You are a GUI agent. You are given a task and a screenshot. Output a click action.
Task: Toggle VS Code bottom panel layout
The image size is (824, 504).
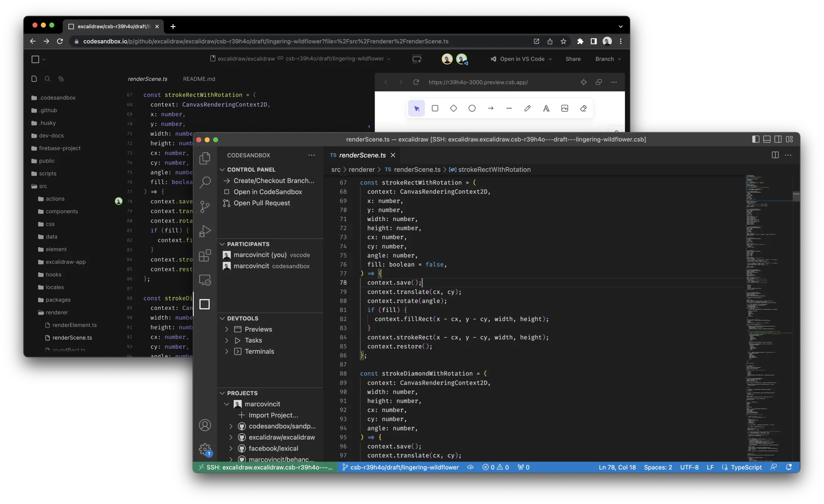point(767,139)
